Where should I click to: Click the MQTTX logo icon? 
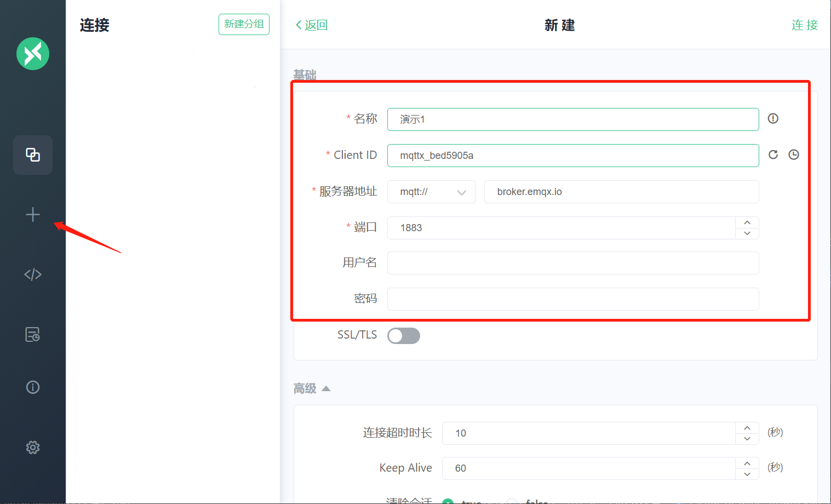[x=33, y=54]
